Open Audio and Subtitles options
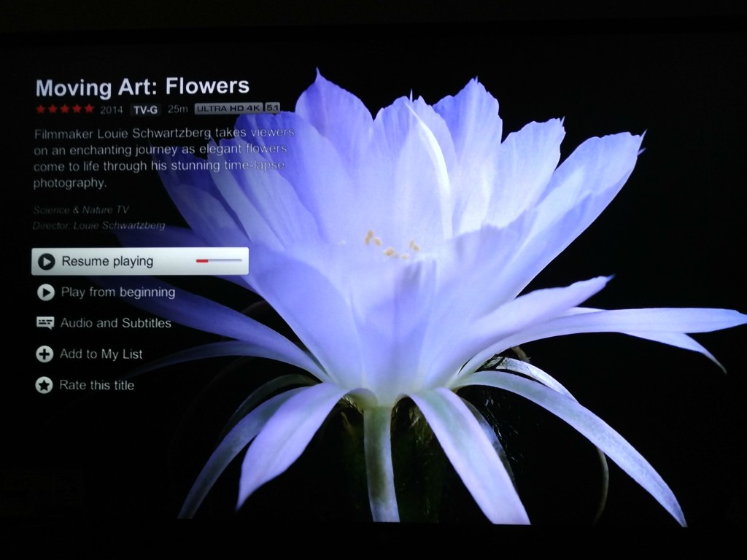 coord(116,323)
